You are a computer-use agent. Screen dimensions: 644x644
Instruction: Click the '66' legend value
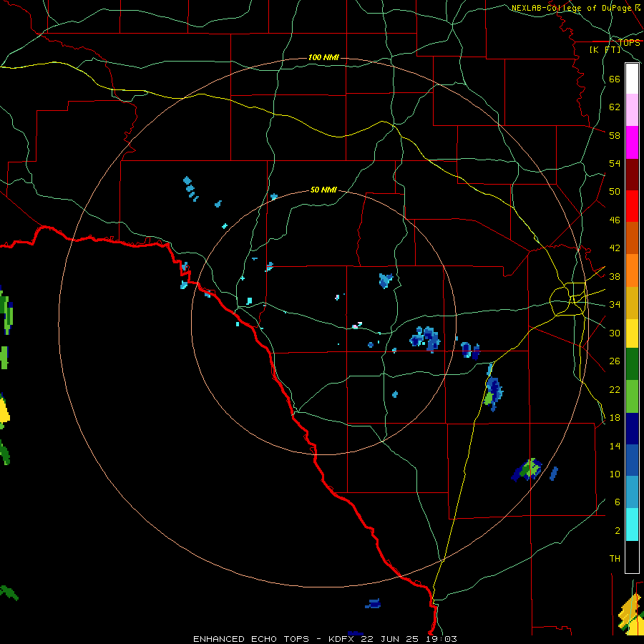coord(615,79)
